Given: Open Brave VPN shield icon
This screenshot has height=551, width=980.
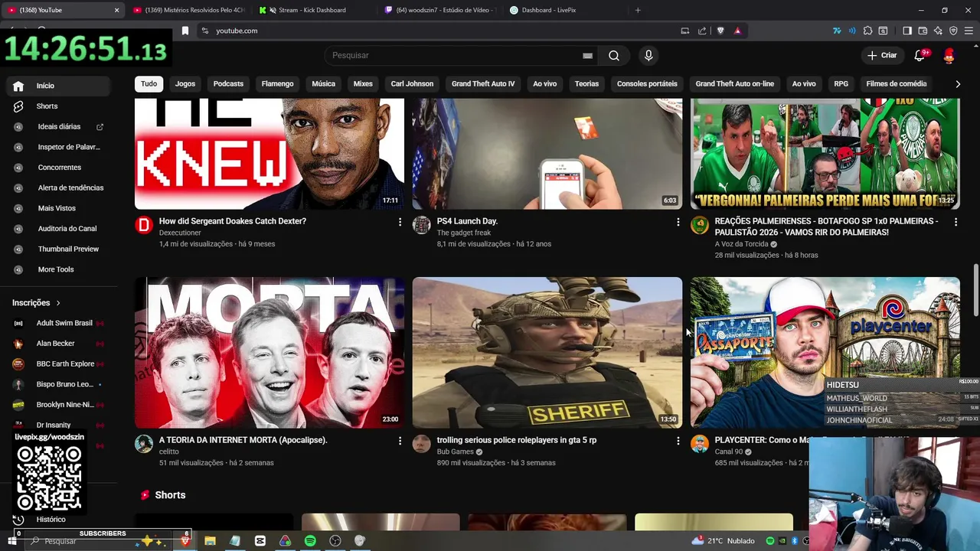Looking at the screenshot, I should [x=953, y=31].
